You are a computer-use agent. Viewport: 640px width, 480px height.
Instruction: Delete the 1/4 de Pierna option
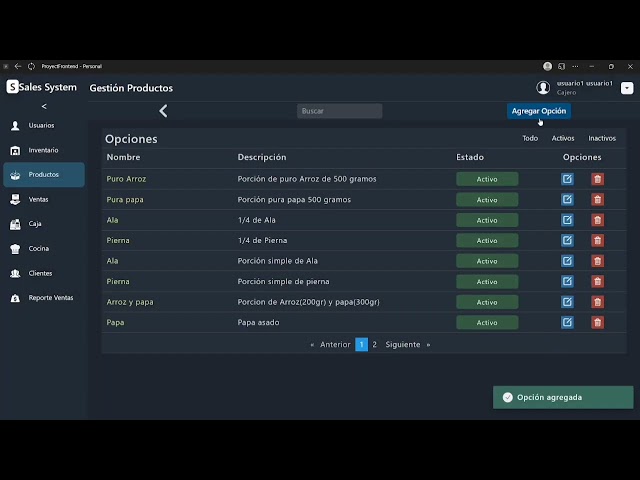(x=597, y=240)
